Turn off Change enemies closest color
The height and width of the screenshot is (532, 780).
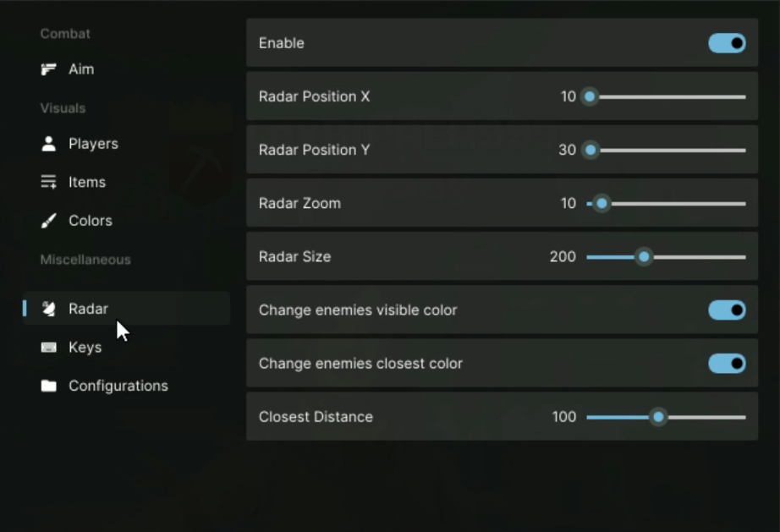pyautogui.click(x=727, y=364)
